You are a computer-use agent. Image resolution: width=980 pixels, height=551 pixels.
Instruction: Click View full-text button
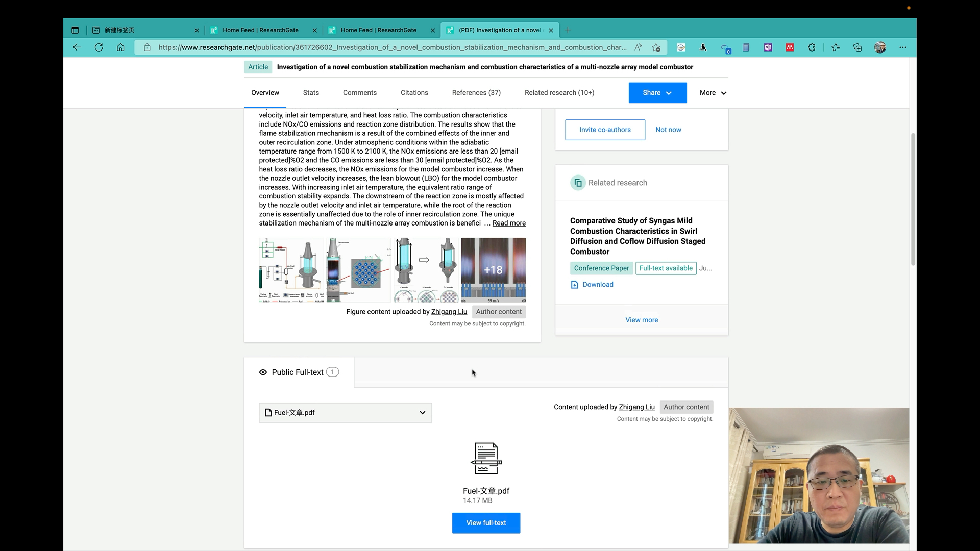[x=486, y=523]
